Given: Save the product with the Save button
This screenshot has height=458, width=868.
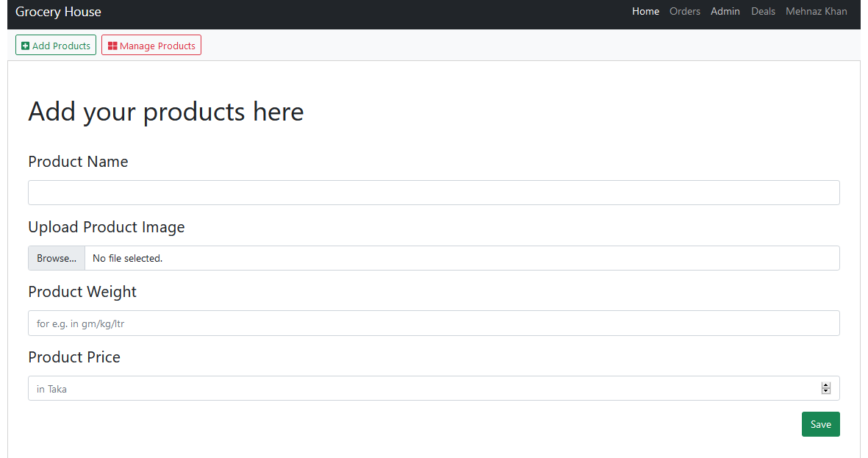Looking at the screenshot, I should point(820,424).
